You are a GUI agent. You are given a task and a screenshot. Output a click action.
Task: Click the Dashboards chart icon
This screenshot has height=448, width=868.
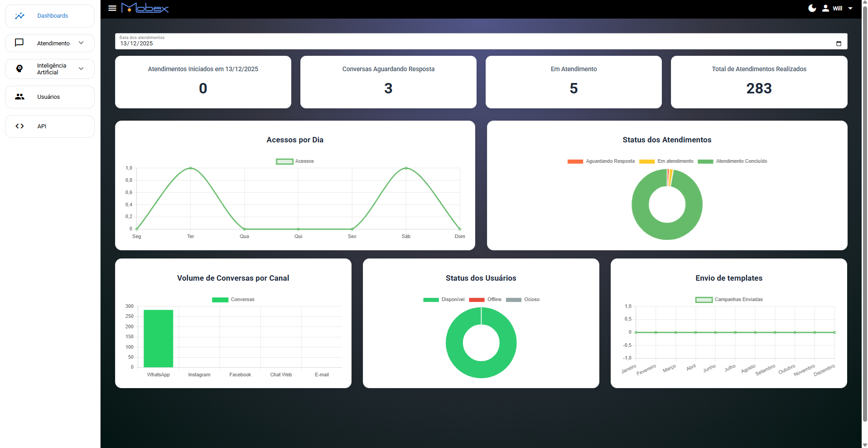pyautogui.click(x=19, y=16)
